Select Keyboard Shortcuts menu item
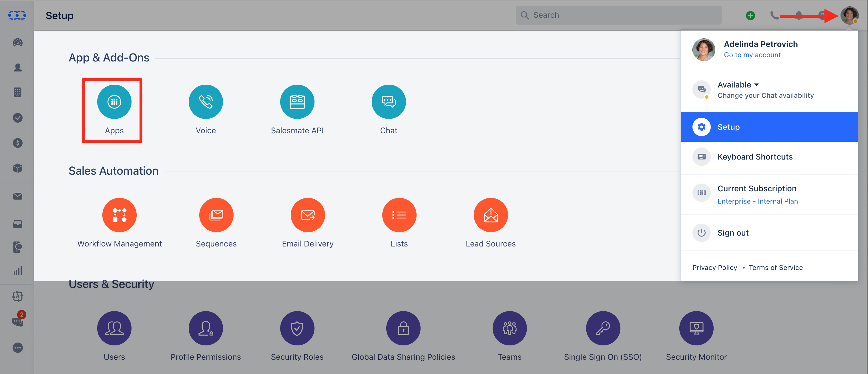This screenshot has height=374, width=868. [x=769, y=157]
